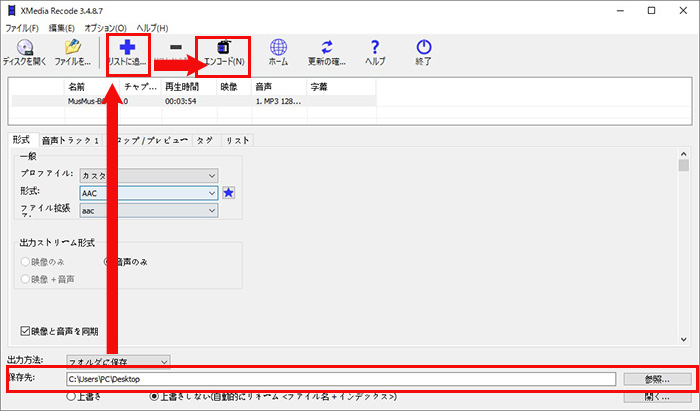The width and height of the screenshot is (700, 411).
Task: Open the ファイル(F) menu
Action: [21, 27]
